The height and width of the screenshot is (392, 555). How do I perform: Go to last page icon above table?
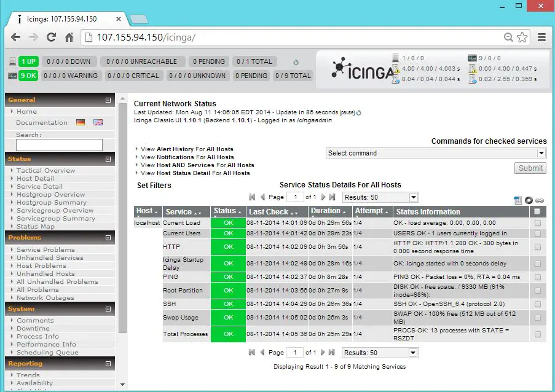click(x=332, y=197)
